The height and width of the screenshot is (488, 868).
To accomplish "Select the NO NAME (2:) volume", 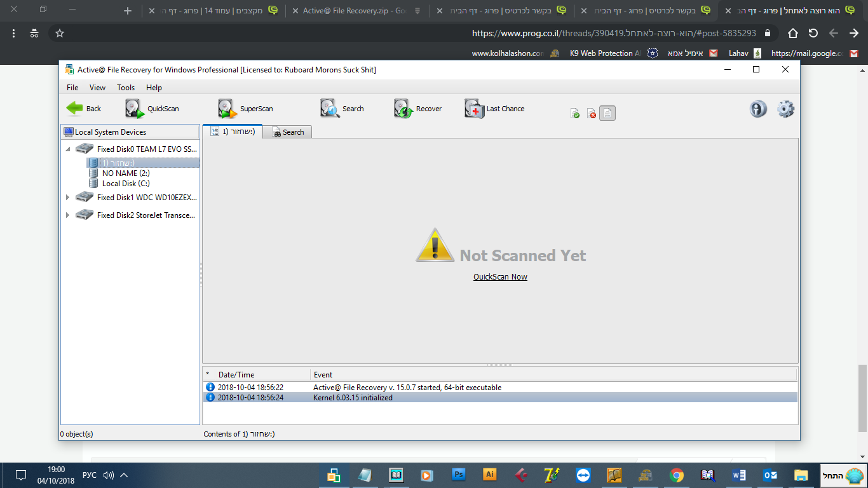I will click(119, 173).
